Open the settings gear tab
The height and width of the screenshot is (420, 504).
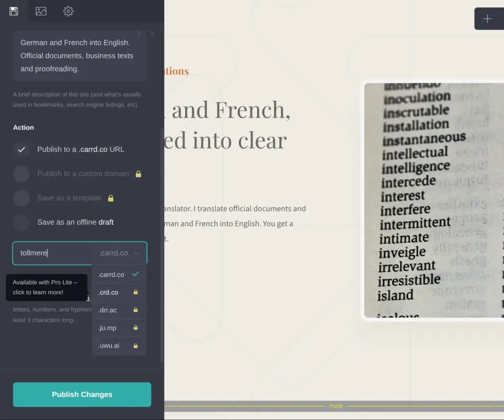pyautogui.click(x=68, y=11)
